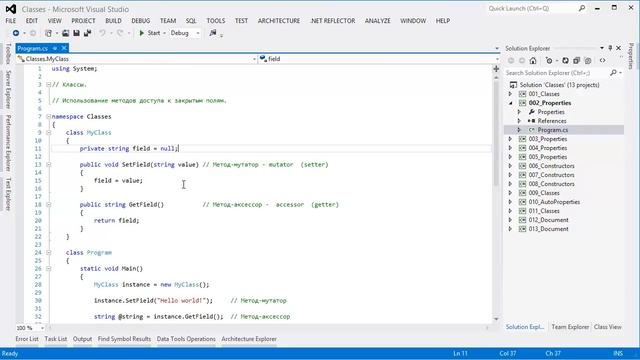Refresh Solution Explorer with the Refresh icon
Image resolution: width=640 pixels, height=360 pixels.
565,60
